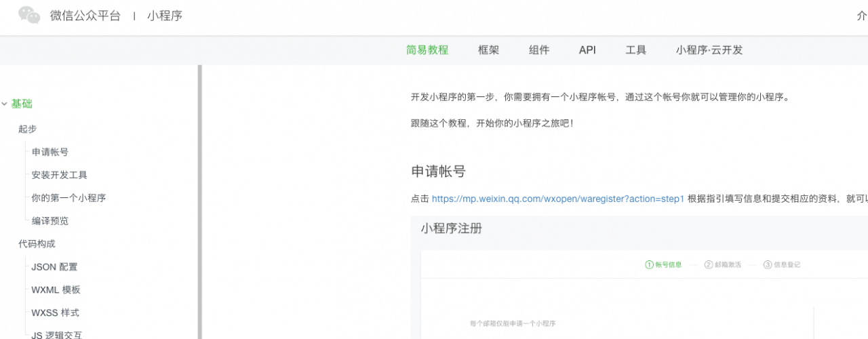Click step 3 信息登记 in the image

[782, 264]
